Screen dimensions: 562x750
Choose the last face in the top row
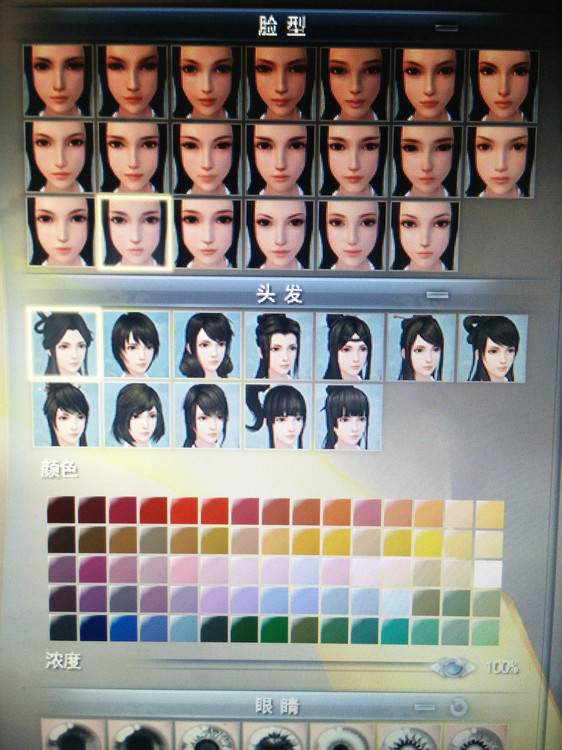(x=503, y=85)
